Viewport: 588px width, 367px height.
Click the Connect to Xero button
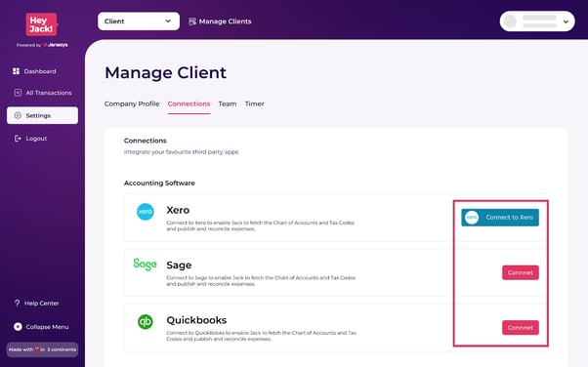click(x=500, y=218)
